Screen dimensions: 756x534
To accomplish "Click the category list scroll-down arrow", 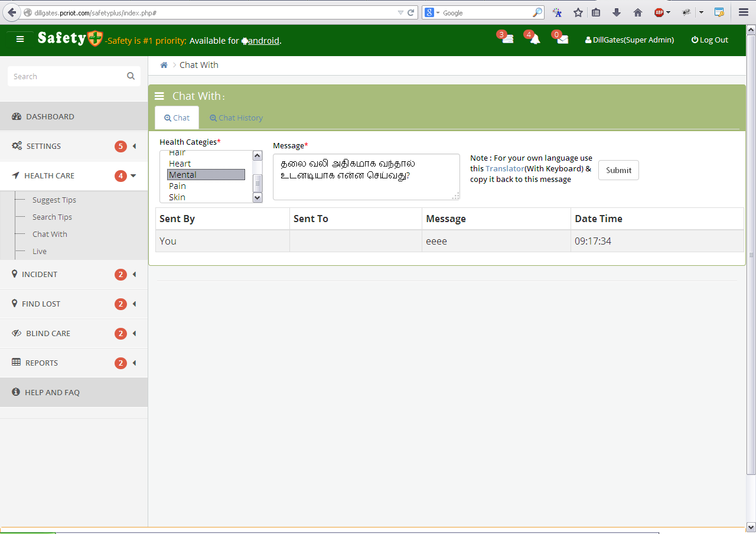I will pyautogui.click(x=257, y=198).
